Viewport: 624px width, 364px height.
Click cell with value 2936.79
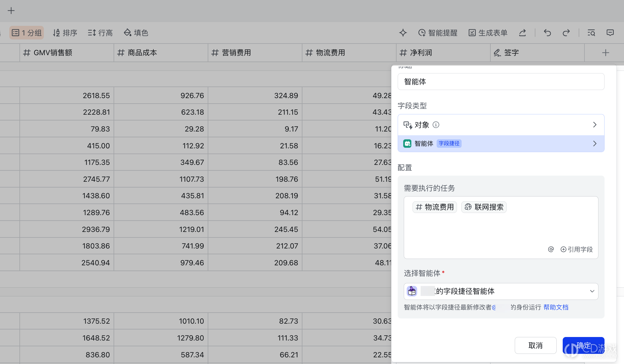[67, 229]
